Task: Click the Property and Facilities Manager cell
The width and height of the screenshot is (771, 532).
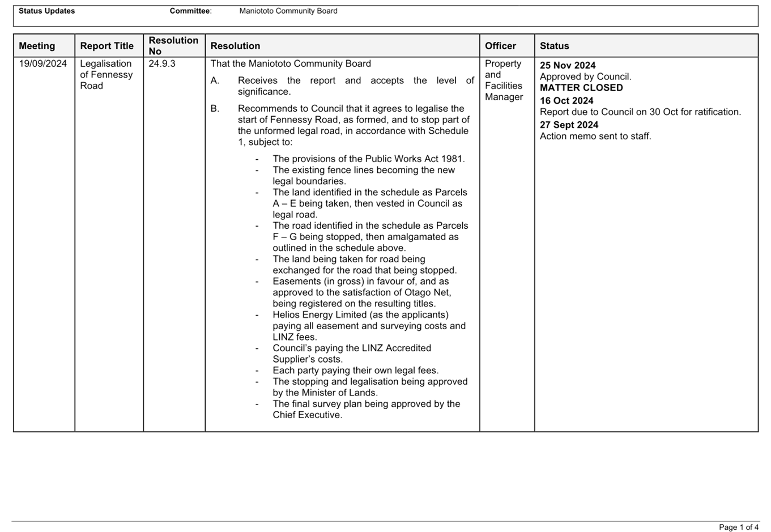Action: click(x=504, y=80)
